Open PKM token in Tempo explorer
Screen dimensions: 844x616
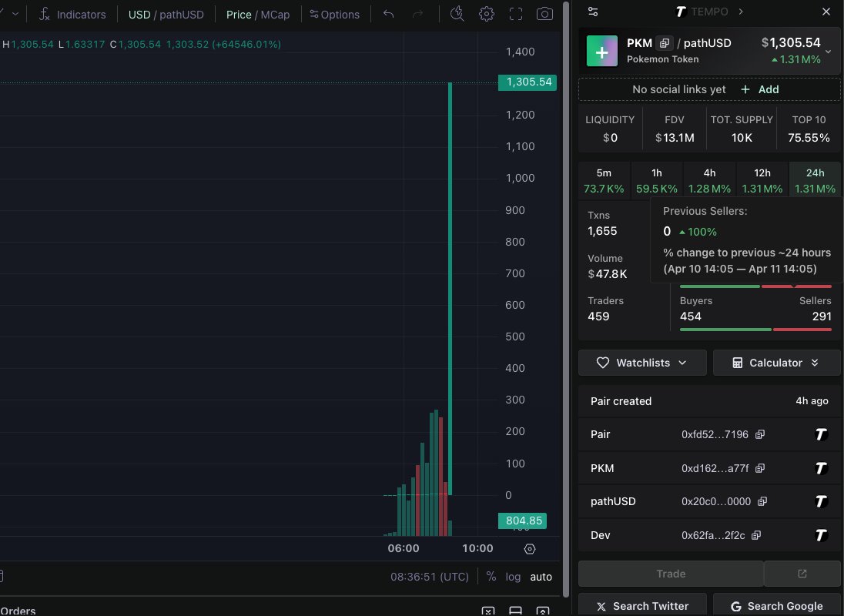tap(820, 468)
